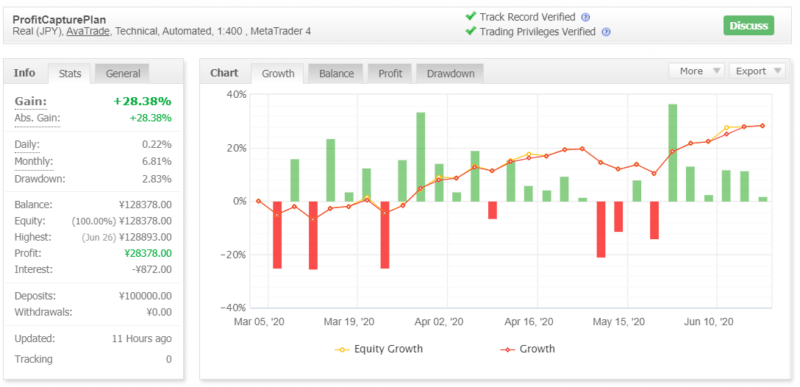Toggle the Equity Growth legend marker

[x=342, y=350]
